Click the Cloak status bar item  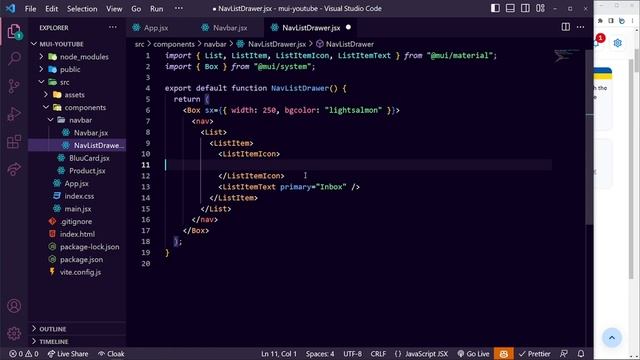pos(111,354)
